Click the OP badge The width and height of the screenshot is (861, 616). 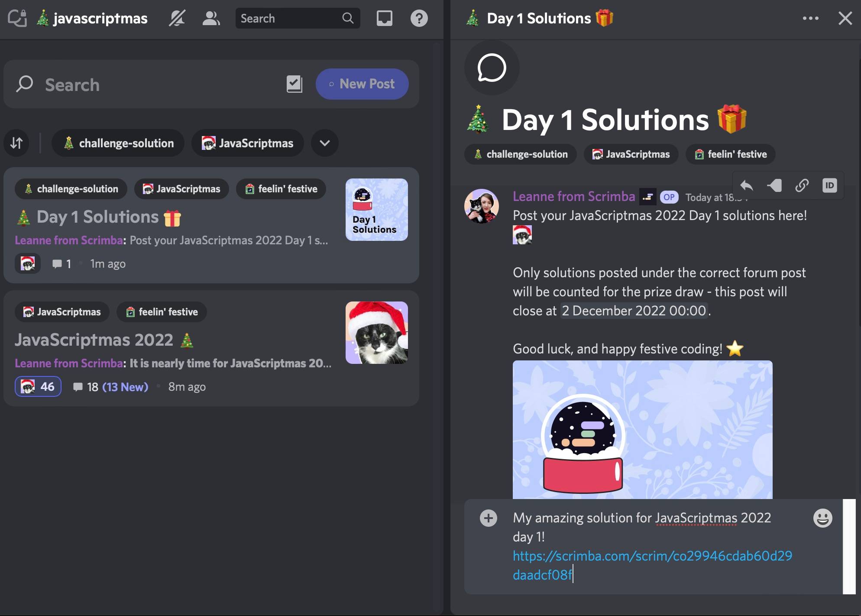pyautogui.click(x=669, y=197)
